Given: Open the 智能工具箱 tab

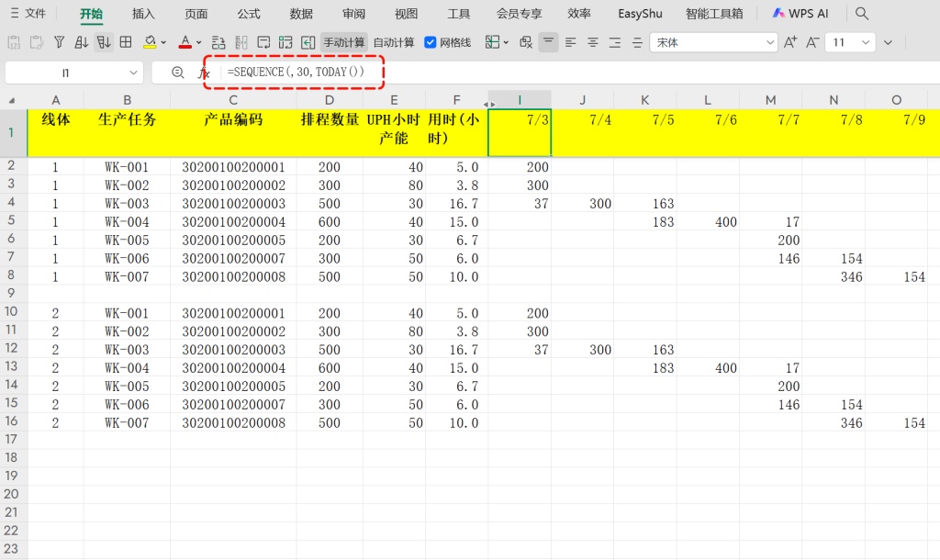Looking at the screenshot, I should [x=714, y=13].
